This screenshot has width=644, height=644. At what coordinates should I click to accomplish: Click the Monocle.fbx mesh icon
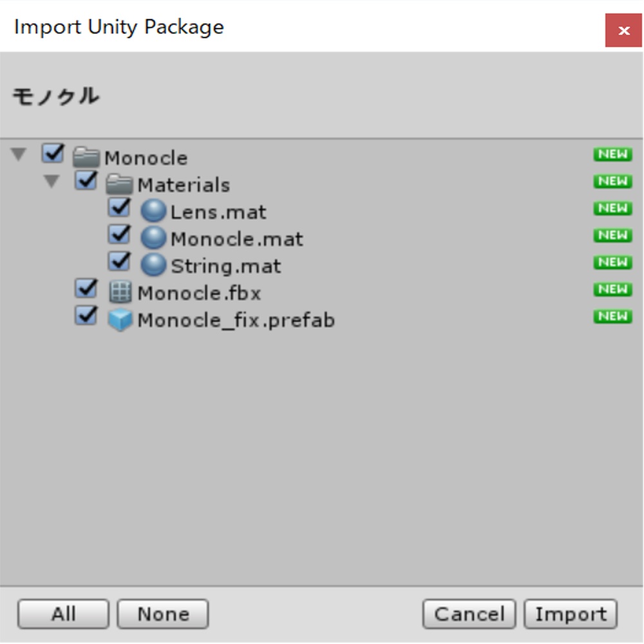(x=120, y=293)
